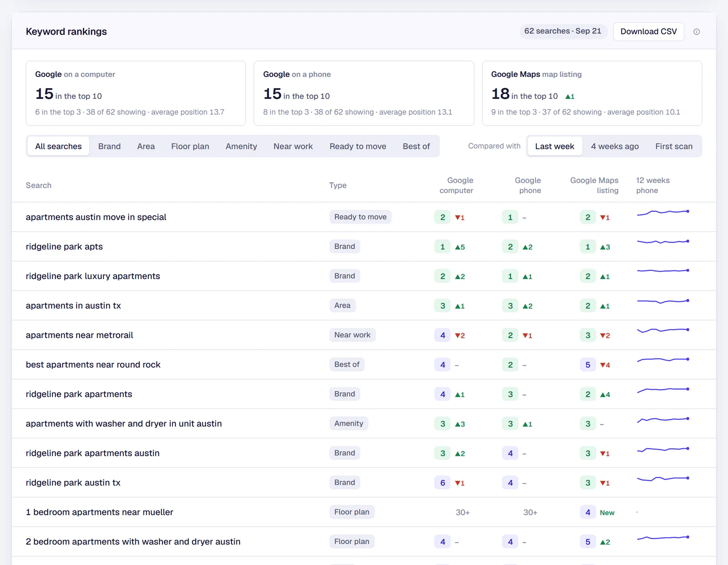
Task: Open the Floor plan filter tab
Action: [190, 146]
